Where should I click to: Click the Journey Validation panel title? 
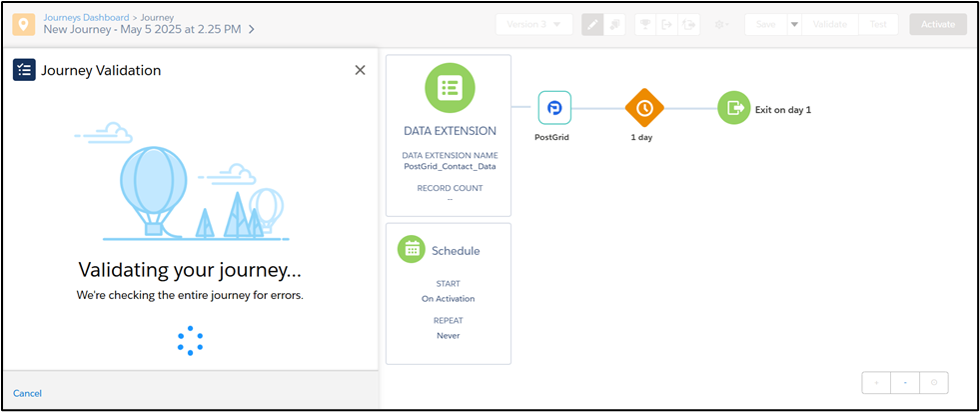(101, 71)
